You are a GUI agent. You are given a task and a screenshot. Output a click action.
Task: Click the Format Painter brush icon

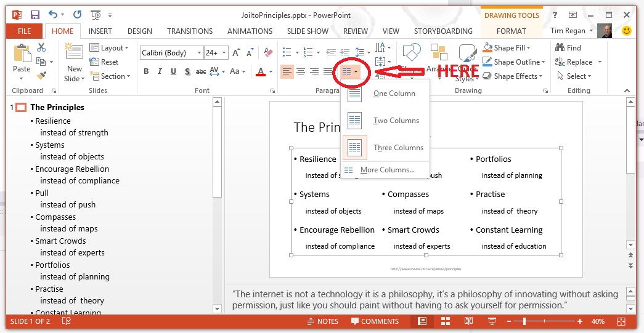(41, 76)
